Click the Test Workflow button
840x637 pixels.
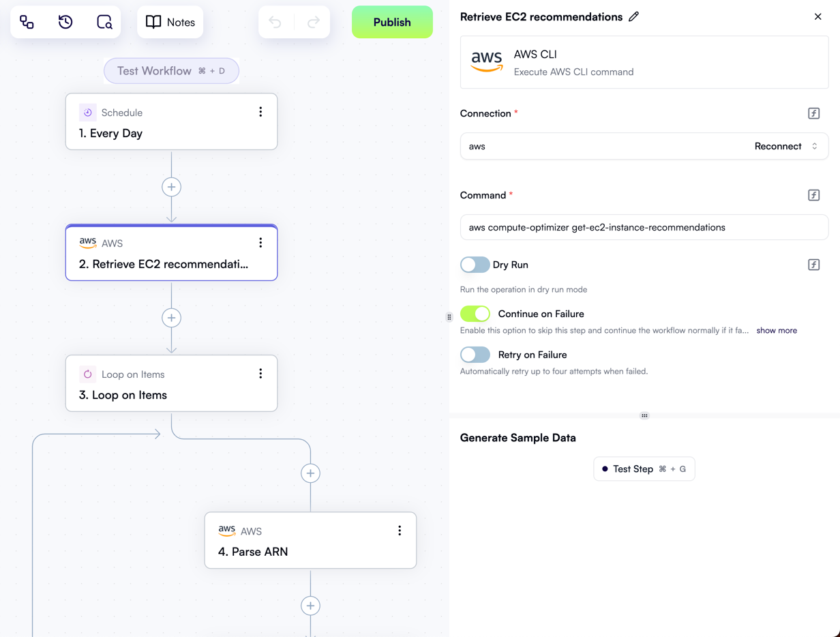[171, 71]
